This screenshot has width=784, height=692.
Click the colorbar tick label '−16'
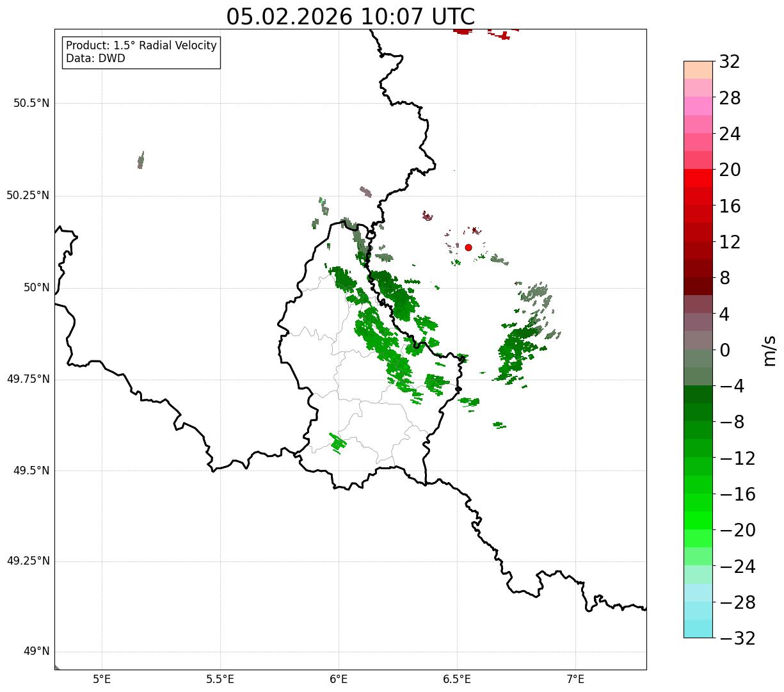click(x=737, y=494)
